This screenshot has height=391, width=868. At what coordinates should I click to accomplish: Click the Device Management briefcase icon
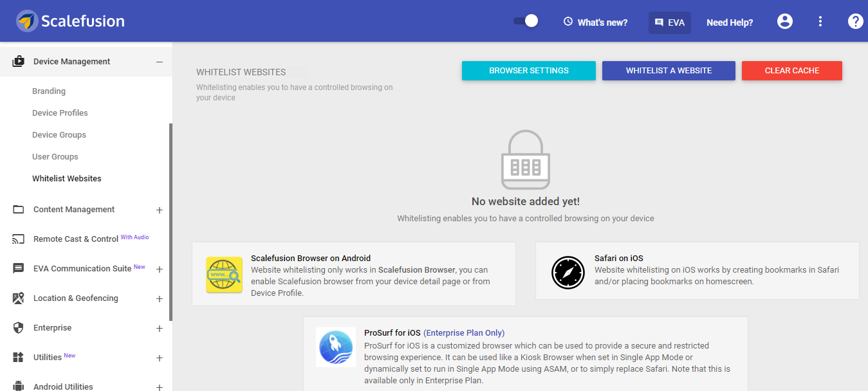coord(19,62)
